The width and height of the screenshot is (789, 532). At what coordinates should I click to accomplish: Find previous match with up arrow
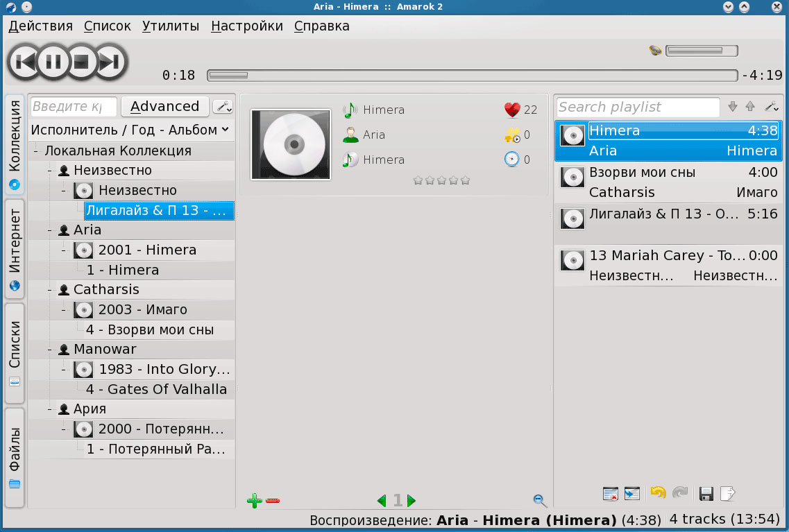(750, 106)
